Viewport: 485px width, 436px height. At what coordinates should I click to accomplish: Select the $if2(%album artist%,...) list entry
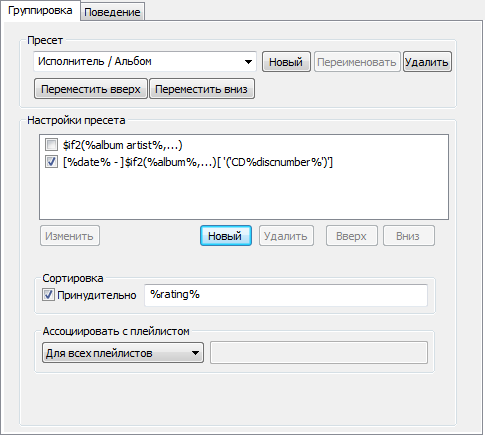123,145
